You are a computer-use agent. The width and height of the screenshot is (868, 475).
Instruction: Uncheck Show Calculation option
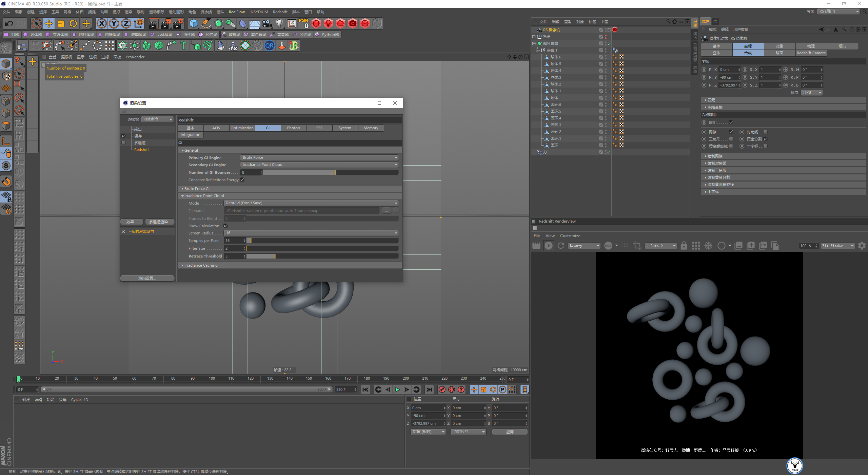[226, 226]
